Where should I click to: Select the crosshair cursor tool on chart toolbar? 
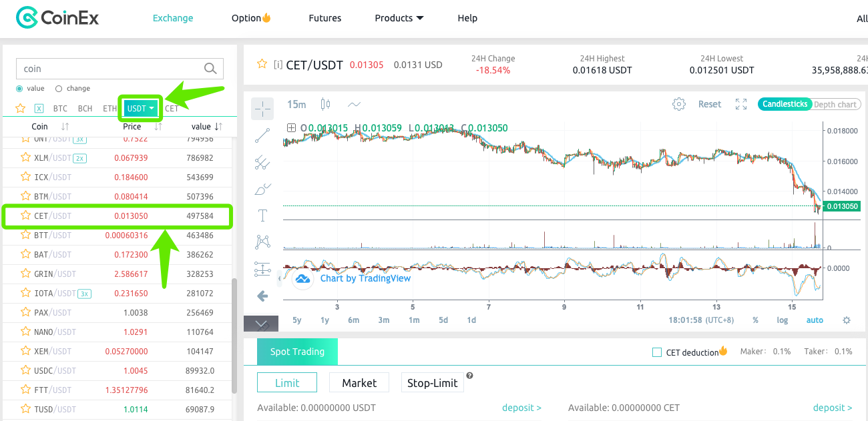click(262, 108)
